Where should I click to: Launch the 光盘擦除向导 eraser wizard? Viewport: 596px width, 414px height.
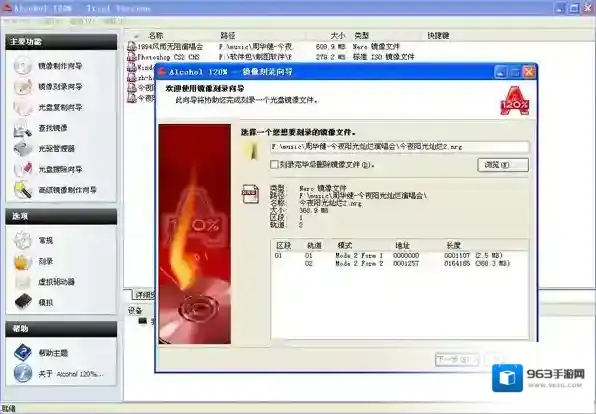tap(60, 169)
